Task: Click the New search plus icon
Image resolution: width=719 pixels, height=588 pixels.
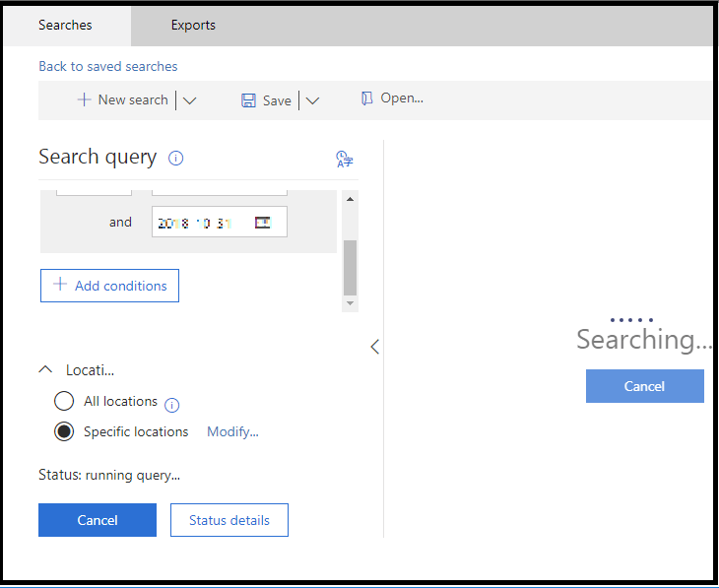Action: pos(85,99)
